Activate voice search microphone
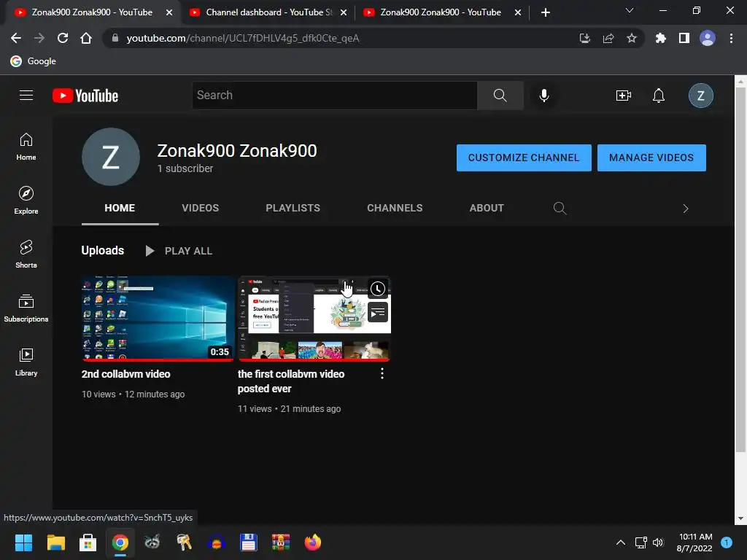The width and height of the screenshot is (747, 560). coord(543,96)
